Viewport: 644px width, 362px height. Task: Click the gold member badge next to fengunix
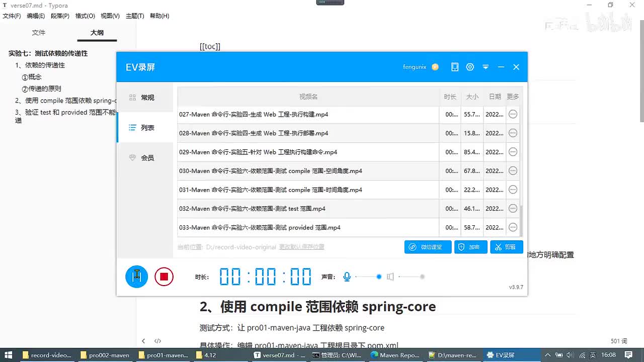coord(435,67)
